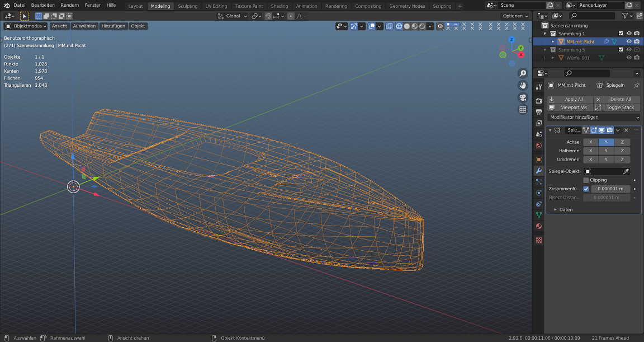Open the Render properties tab

pyautogui.click(x=539, y=101)
